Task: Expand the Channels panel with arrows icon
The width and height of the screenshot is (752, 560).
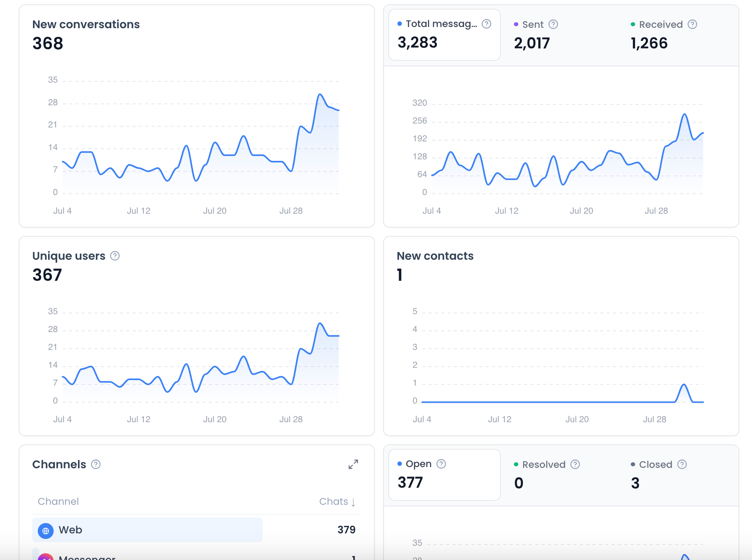Action: [353, 464]
